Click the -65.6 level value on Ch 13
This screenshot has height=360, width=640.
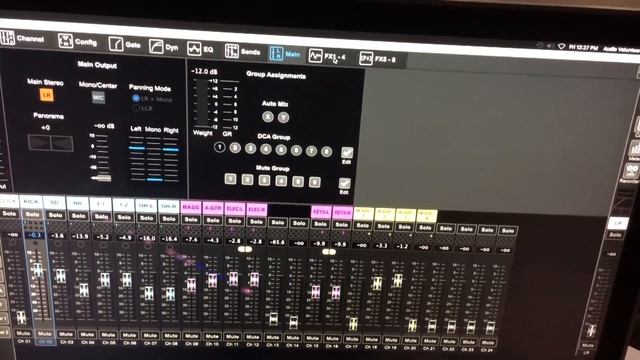[x=278, y=242]
